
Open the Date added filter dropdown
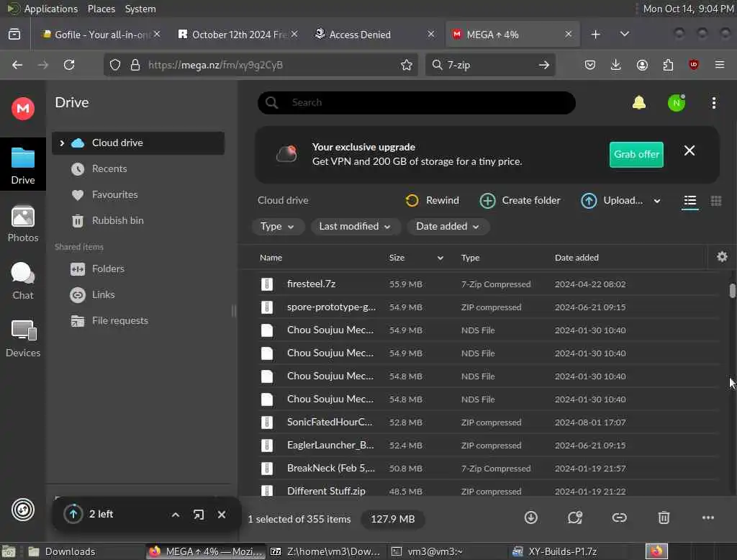tap(448, 227)
